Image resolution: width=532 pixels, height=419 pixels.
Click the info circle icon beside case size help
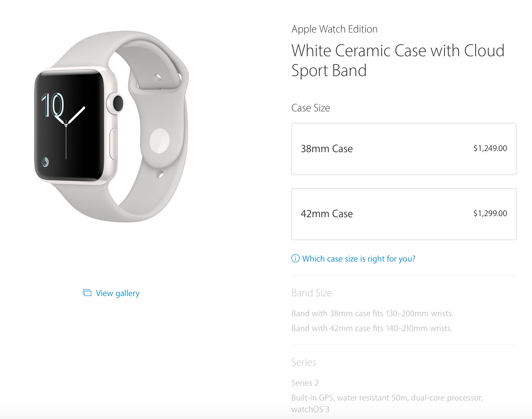click(295, 259)
